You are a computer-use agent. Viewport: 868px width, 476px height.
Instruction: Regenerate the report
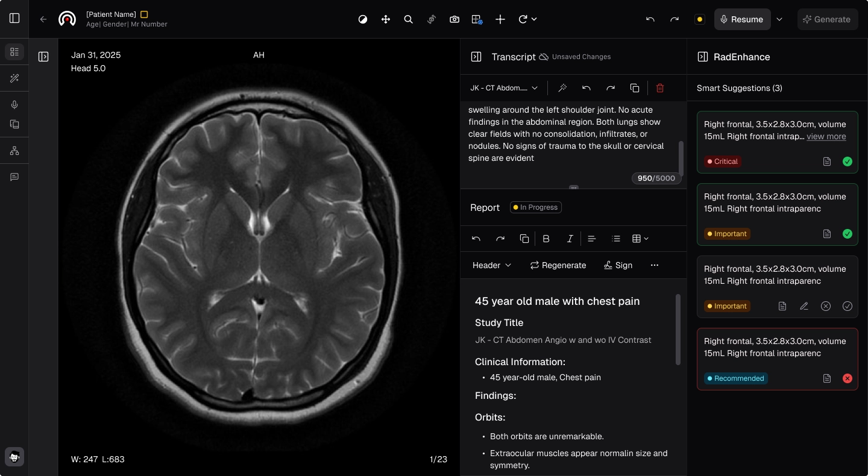[x=558, y=265]
